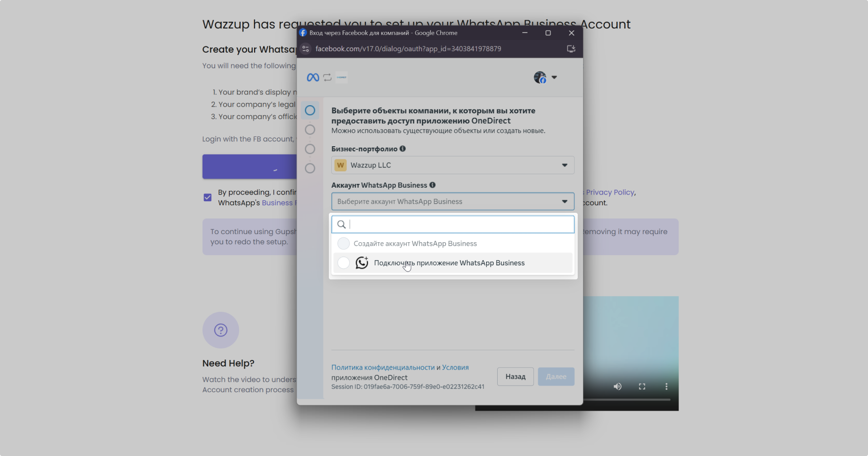The width and height of the screenshot is (868, 456).
Task: Choose Создайте аккаунт WhatsApp Business radio option
Action: click(x=343, y=244)
